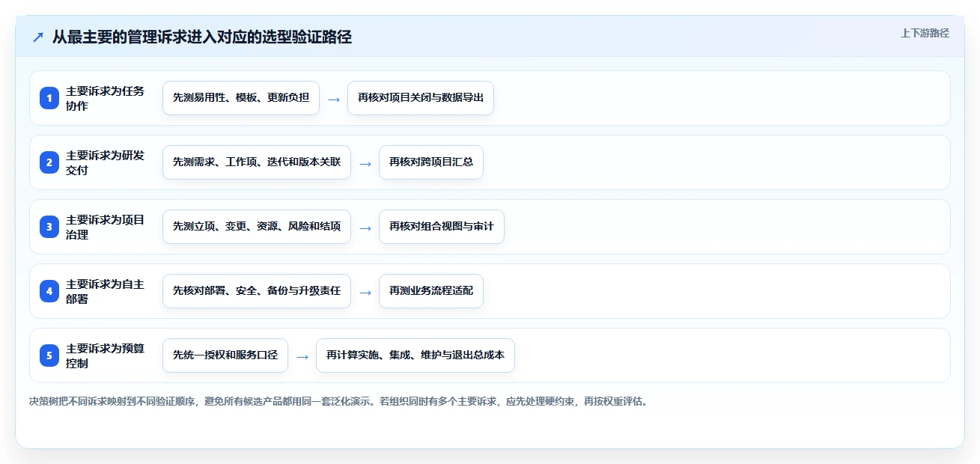Select step number badge 5
Screen dimensions: 980x464
click(49, 355)
